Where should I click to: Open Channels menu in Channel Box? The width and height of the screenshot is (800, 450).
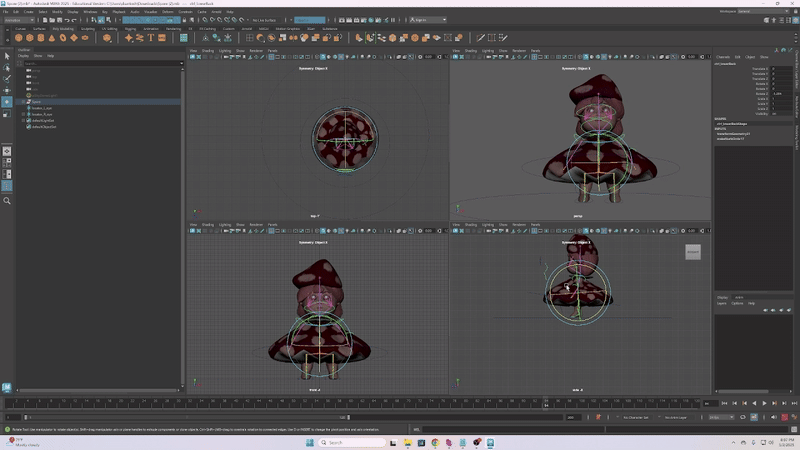pos(723,57)
